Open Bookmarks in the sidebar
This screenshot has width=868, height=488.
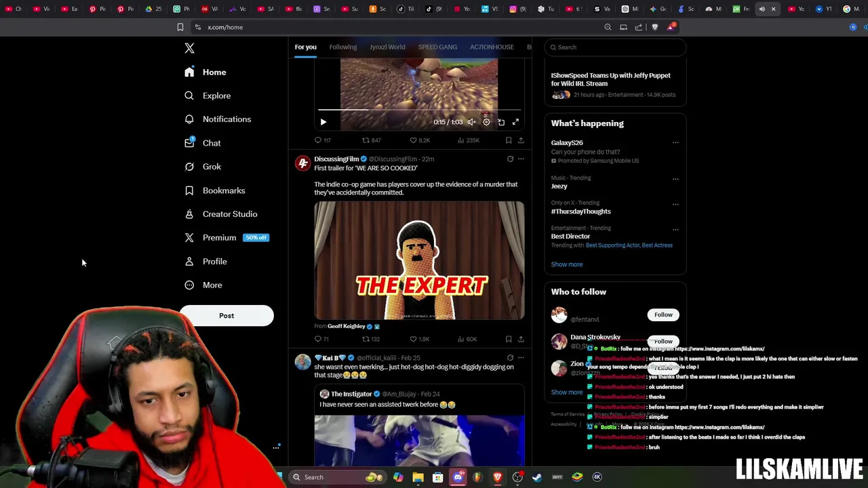[214, 190]
